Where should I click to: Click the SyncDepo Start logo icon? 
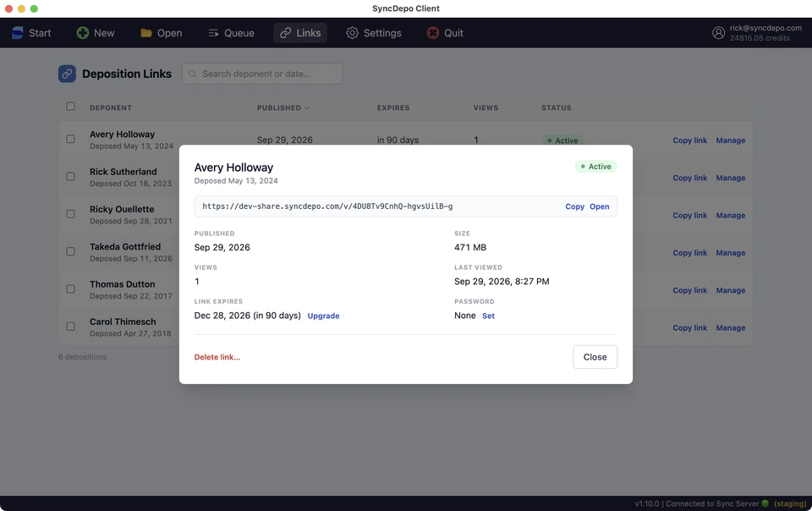point(18,33)
